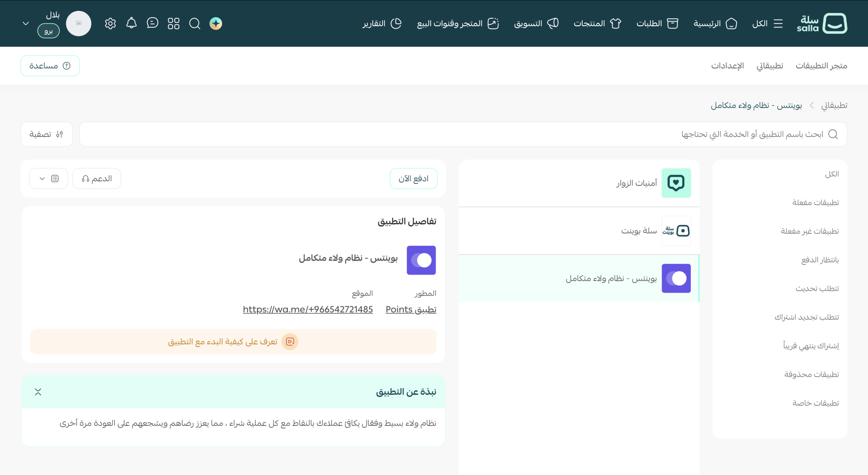Select تطبيقات غير مفعلة filter
The width and height of the screenshot is (868, 475).
point(810,231)
